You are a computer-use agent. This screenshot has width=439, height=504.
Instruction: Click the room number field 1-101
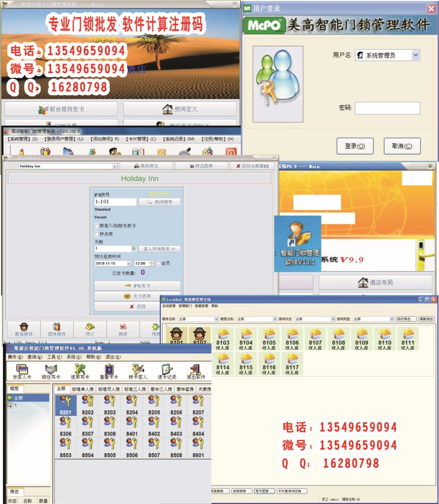pyautogui.click(x=115, y=202)
